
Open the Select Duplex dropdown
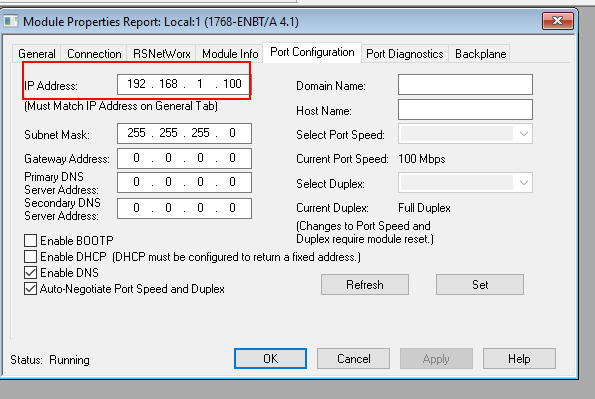coord(465,183)
